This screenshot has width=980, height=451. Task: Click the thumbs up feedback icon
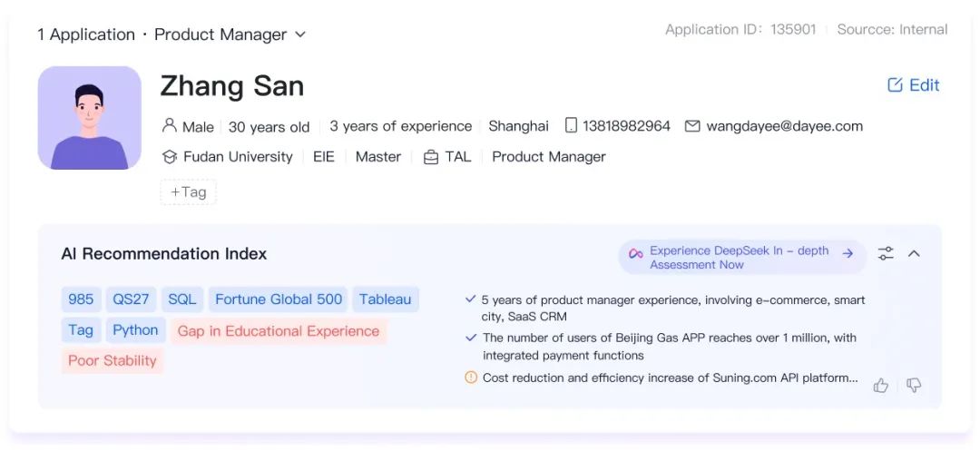point(880,386)
